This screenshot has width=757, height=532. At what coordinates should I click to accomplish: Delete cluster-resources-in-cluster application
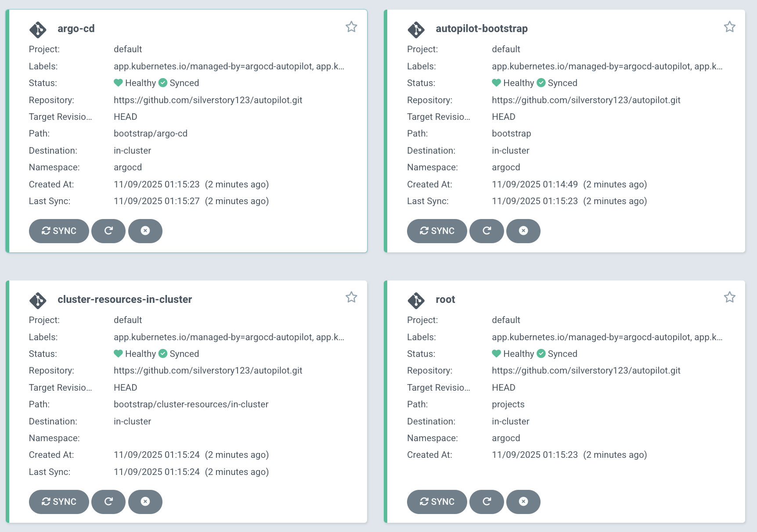click(x=145, y=502)
